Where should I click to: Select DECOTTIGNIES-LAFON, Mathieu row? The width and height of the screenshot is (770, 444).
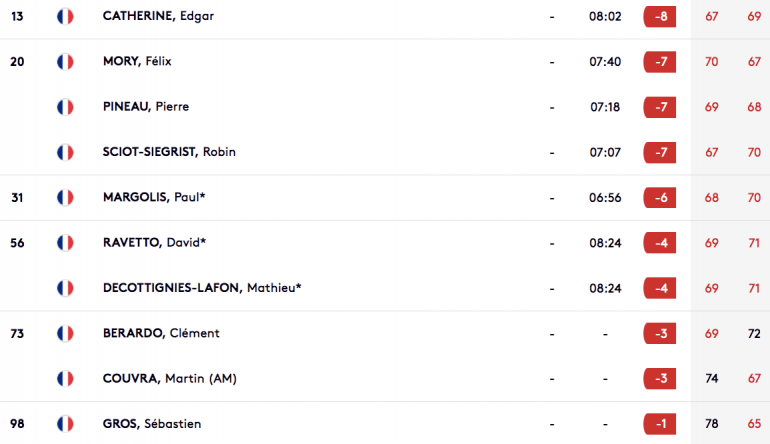pyautogui.click(x=385, y=288)
